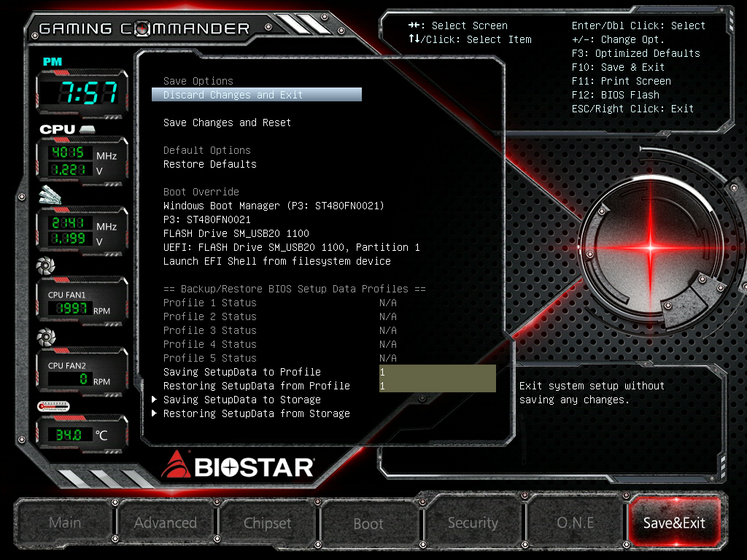The width and height of the screenshot is (747, 560).
Task: Open the Security tab
Action: coord(473,523)
